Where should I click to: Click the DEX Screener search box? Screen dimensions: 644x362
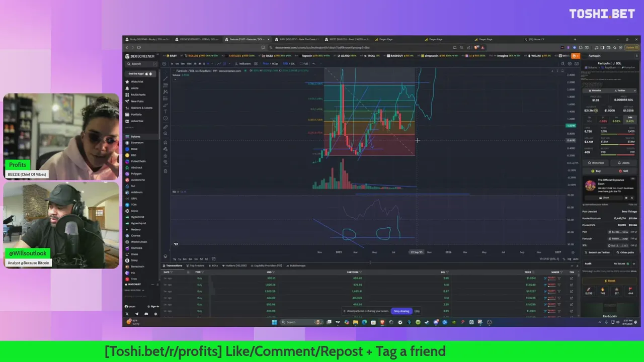click(141, 64)
